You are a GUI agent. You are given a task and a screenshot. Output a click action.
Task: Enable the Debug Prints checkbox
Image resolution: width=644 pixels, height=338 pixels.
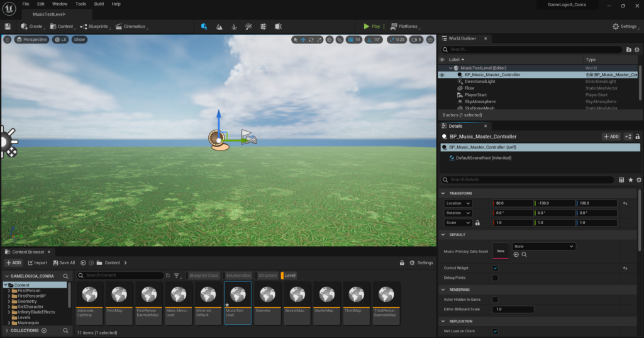point(495,278)
